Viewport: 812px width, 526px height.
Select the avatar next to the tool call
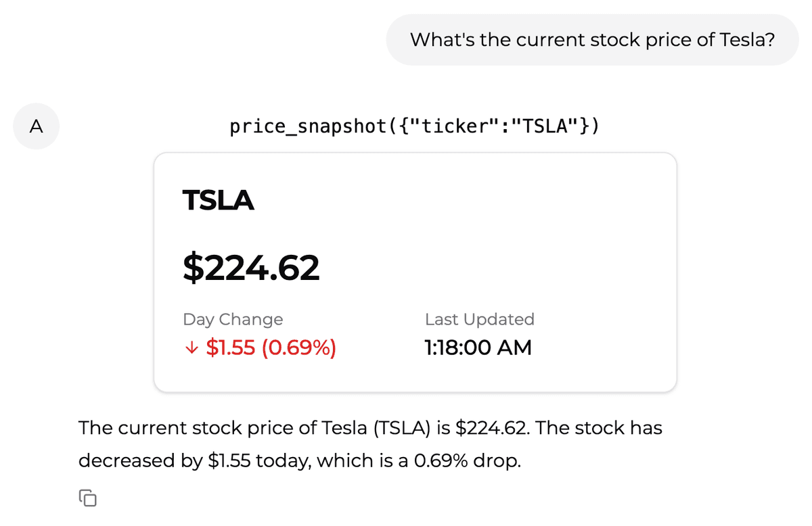point(36,126)
